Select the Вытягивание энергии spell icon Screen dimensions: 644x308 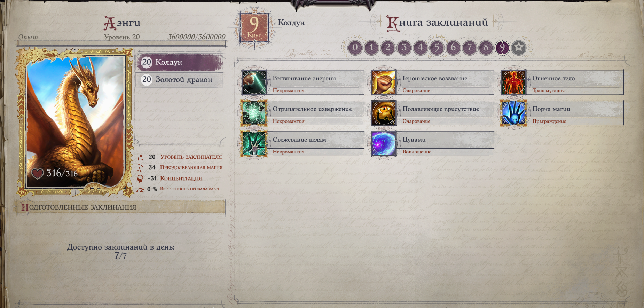coord(254,82)
